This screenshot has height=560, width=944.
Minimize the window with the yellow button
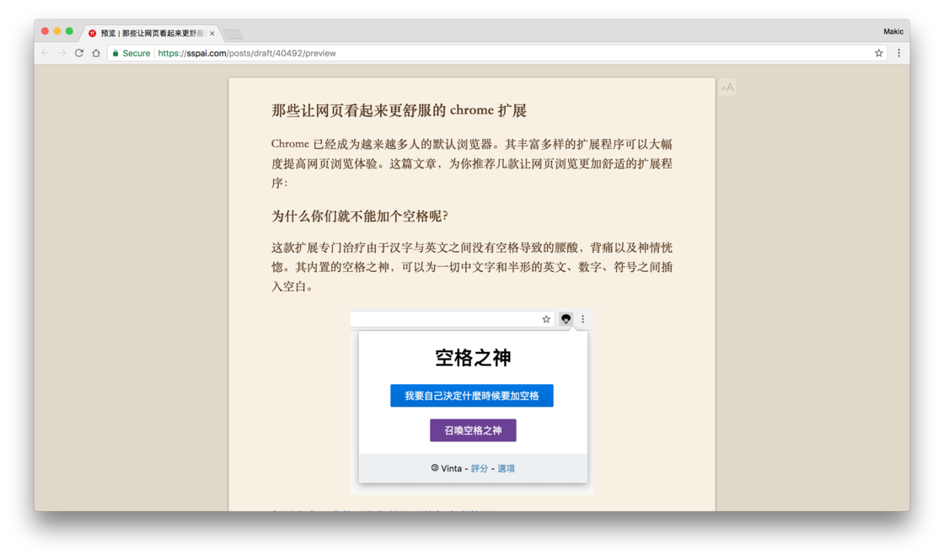coord(57,31)
